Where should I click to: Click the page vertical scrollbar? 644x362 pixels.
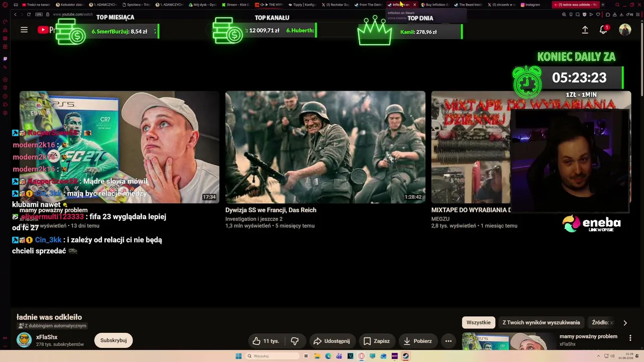641,60
